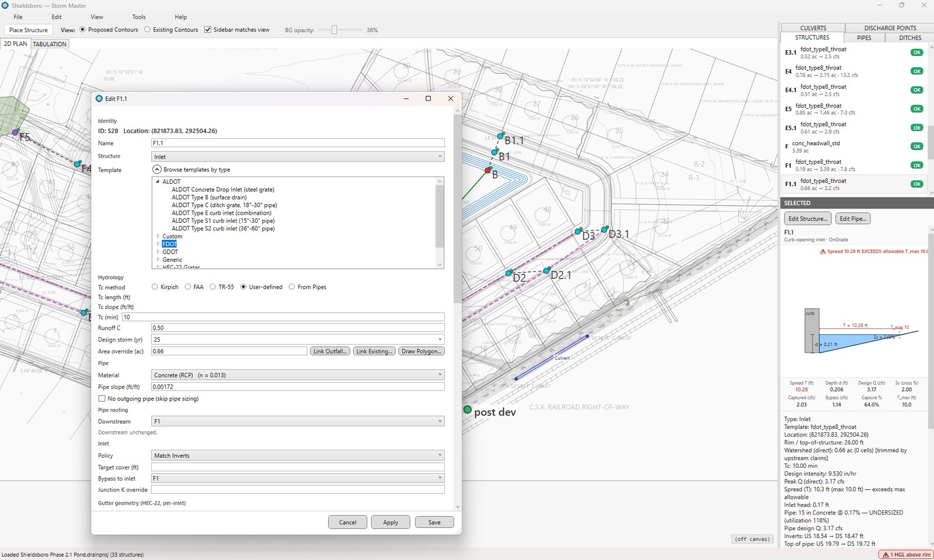Click the warning icon beside Spread EXCEEDS message
This screenshot has height=560, width=934.
[x=823, y=251]
